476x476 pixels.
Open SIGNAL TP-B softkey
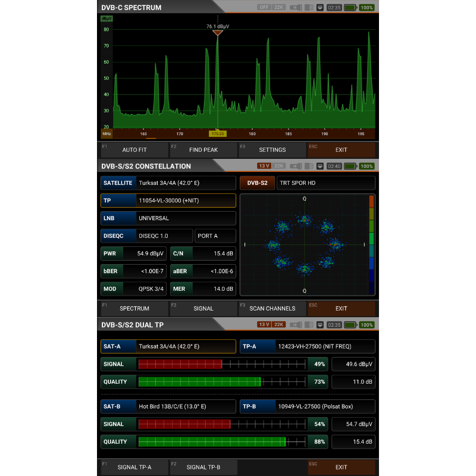[x=203, y=467]
